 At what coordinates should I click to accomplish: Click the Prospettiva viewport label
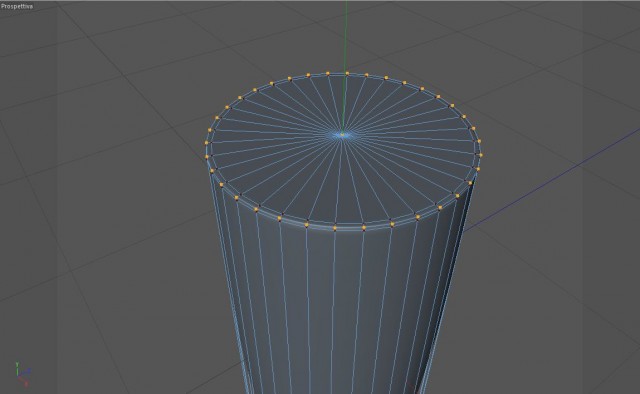click(17, 7)
